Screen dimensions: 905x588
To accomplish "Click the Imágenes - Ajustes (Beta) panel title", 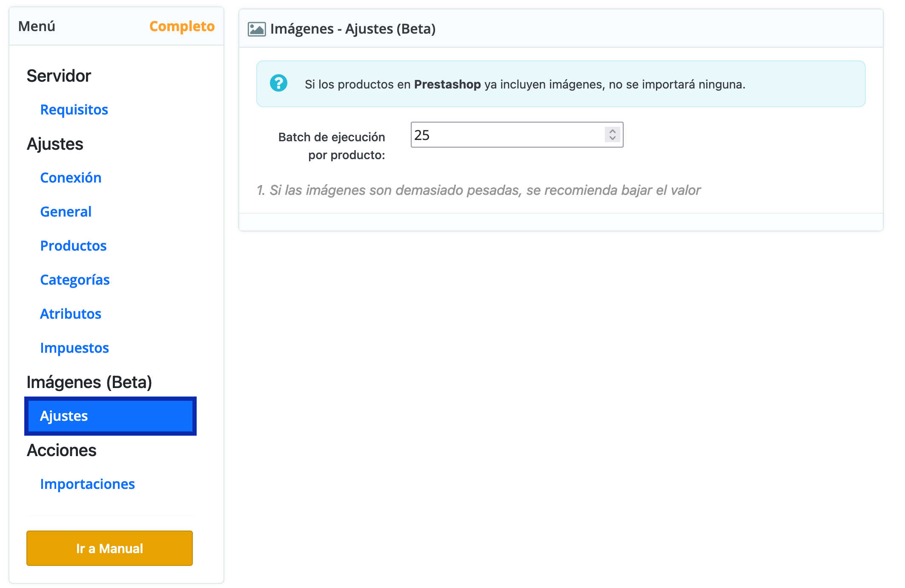I will (353, 29).
